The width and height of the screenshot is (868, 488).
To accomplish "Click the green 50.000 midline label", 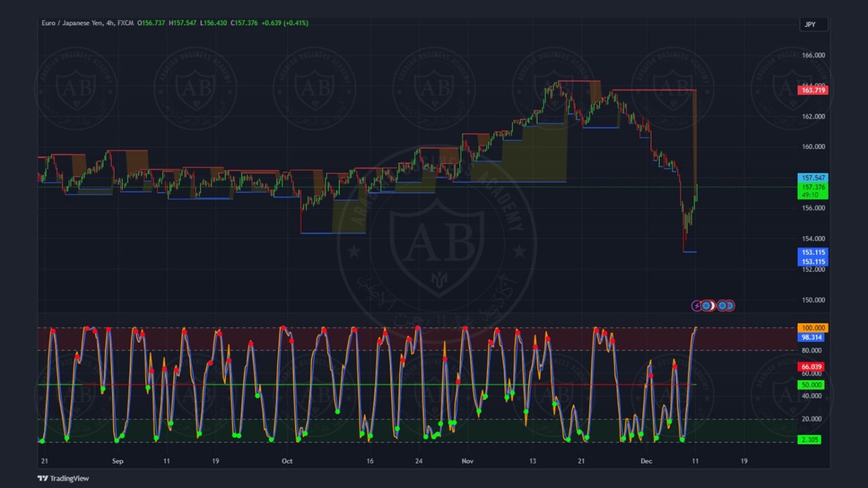I will [x=811, y=385].
